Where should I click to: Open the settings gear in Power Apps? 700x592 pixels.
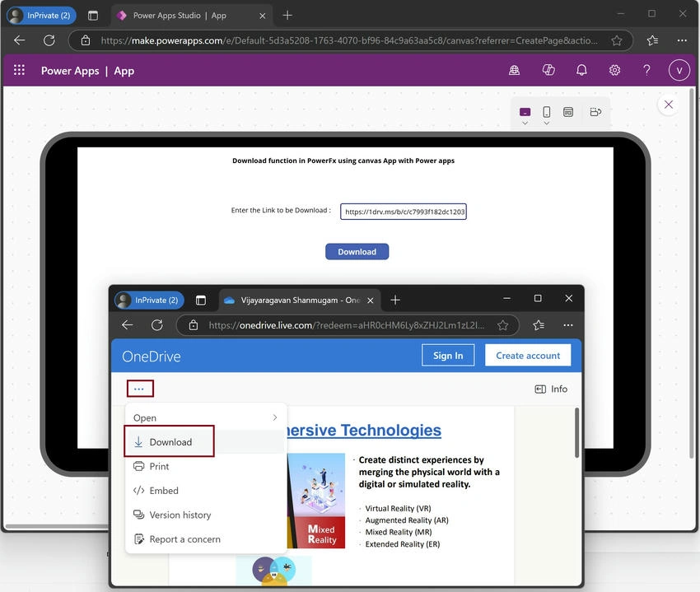614,70
